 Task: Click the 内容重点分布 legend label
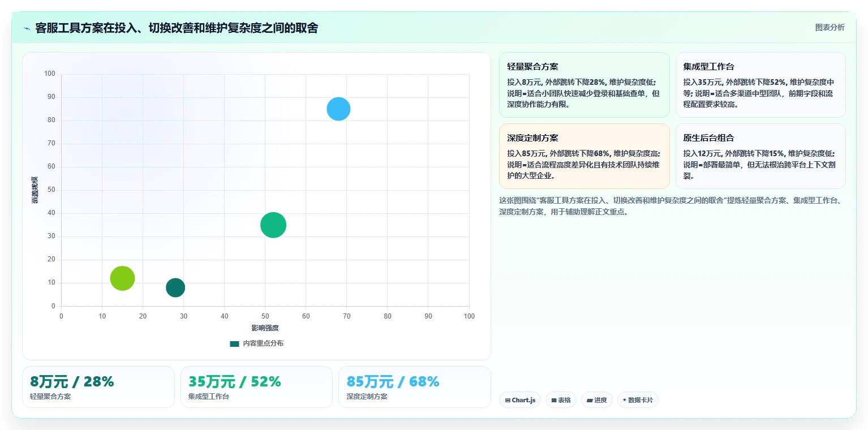(263, 343)
